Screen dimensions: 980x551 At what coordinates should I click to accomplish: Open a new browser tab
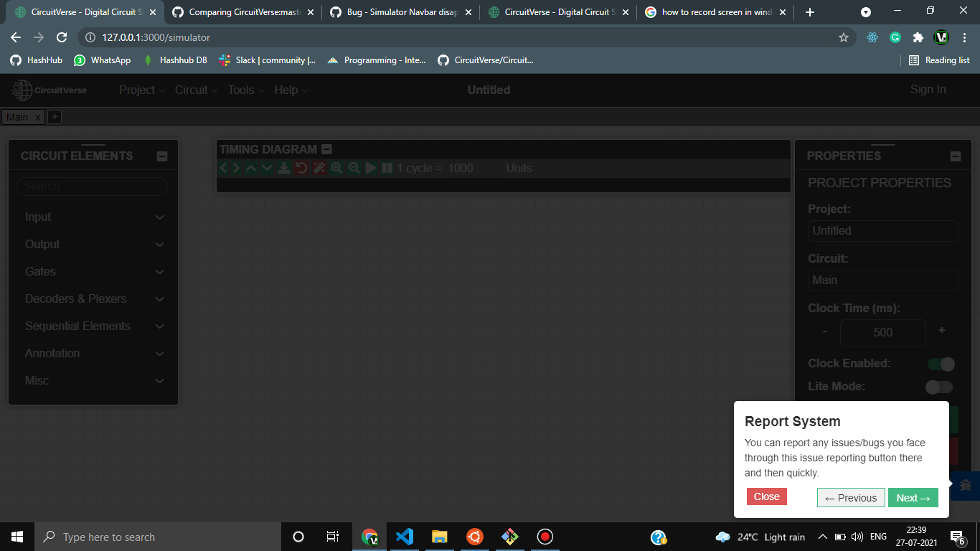click(810, 12)
